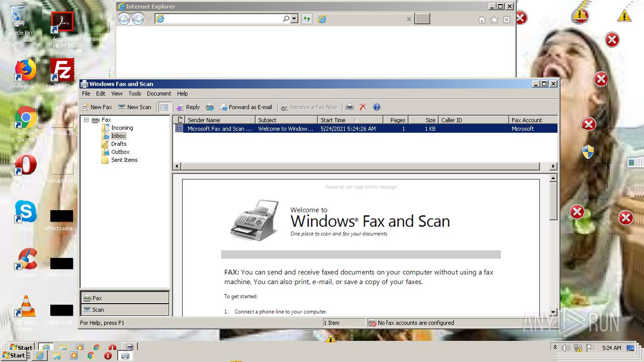Close the Internet Explorer tab
Screen dimensions: 644x362
click(x=409, y=19)
